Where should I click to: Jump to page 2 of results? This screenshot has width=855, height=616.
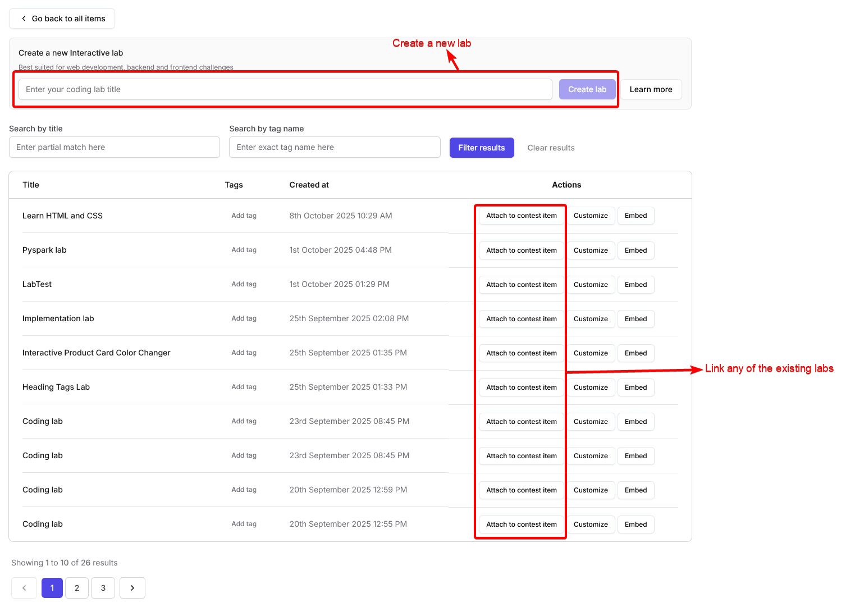(x=77, y=588)
